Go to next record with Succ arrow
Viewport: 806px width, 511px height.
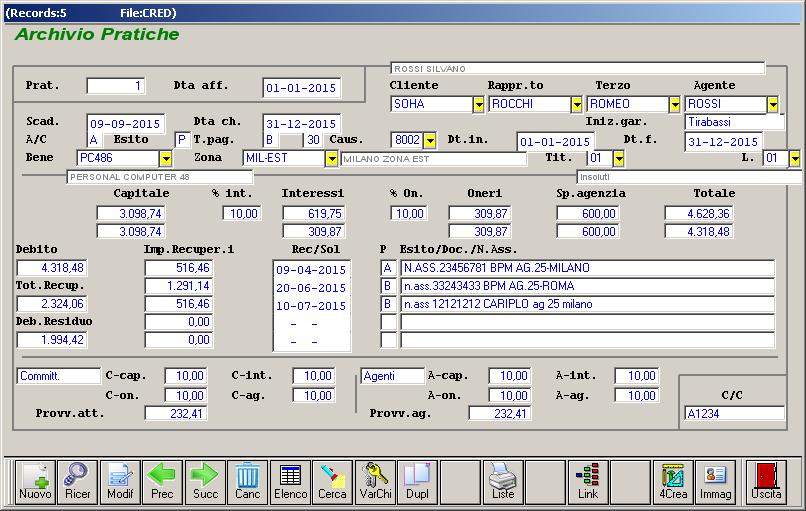(x=205, y=482)
